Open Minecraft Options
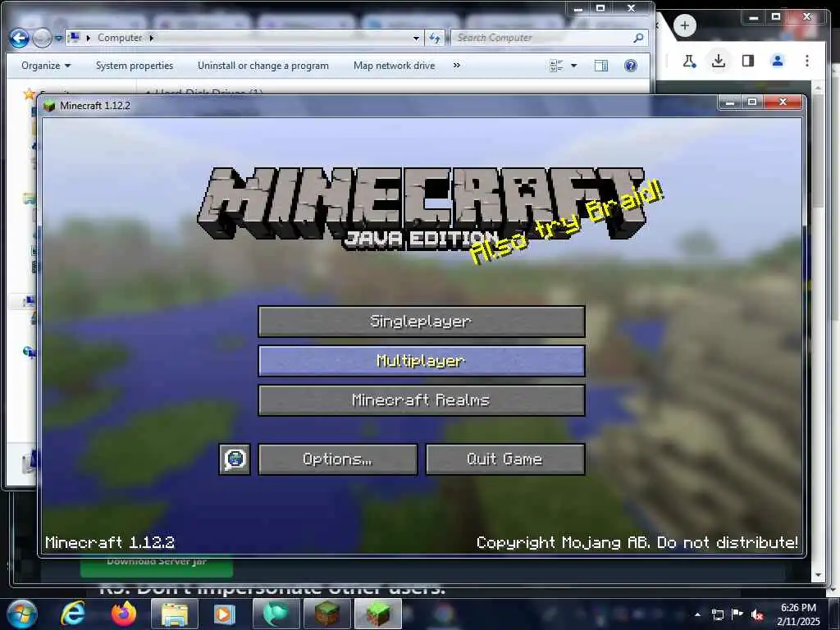This screenshot has width=840, height=630. pos(337,459)
